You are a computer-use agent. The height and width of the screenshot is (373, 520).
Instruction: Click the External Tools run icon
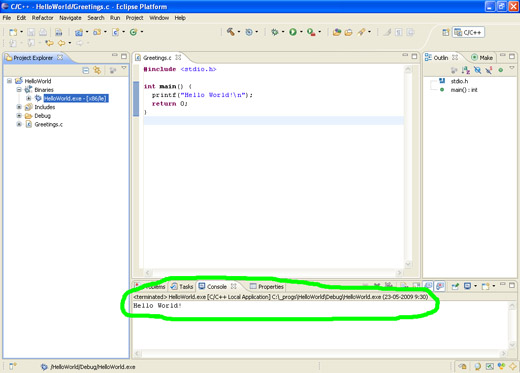click(x=311, y=32)
